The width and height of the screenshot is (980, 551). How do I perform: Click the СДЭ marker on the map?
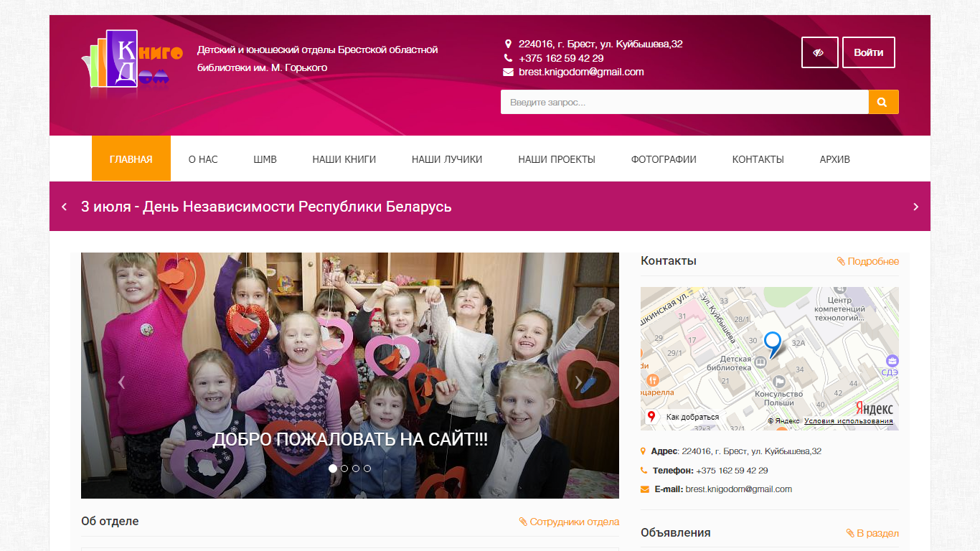(x=892, y=361)
